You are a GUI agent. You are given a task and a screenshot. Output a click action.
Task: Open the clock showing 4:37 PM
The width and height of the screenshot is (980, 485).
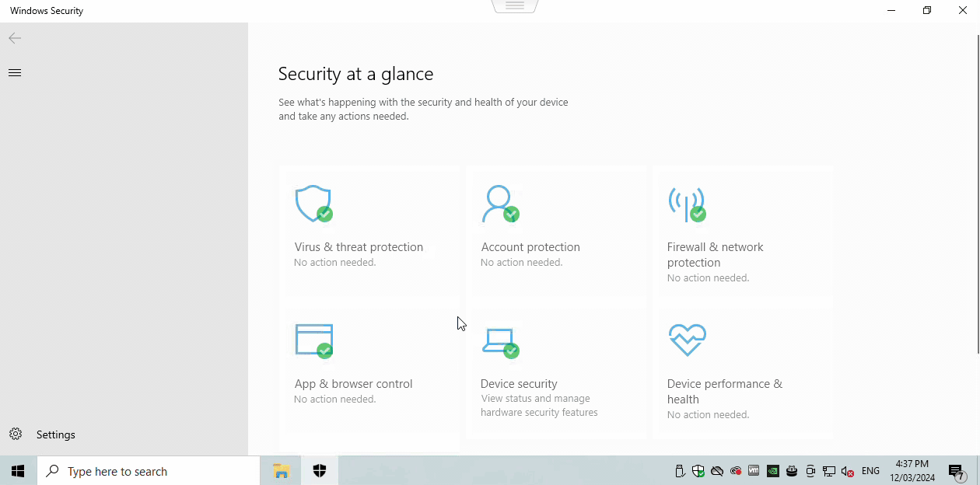[x=912, y=471]
